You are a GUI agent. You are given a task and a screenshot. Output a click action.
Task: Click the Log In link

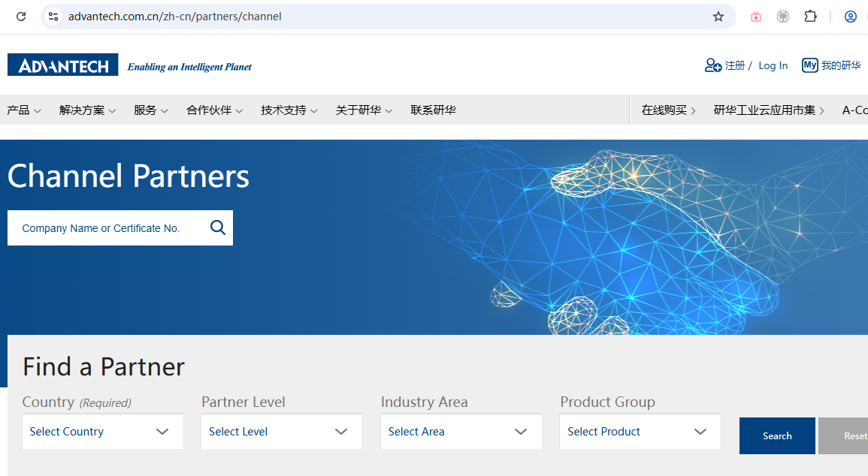click(x=773, y=65)
